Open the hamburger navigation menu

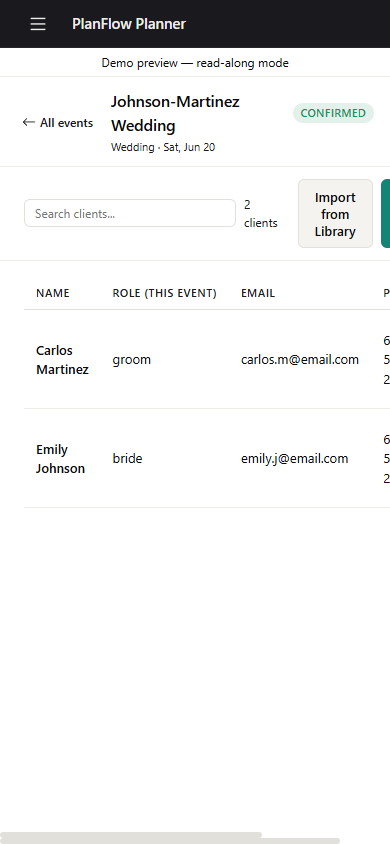38,24
